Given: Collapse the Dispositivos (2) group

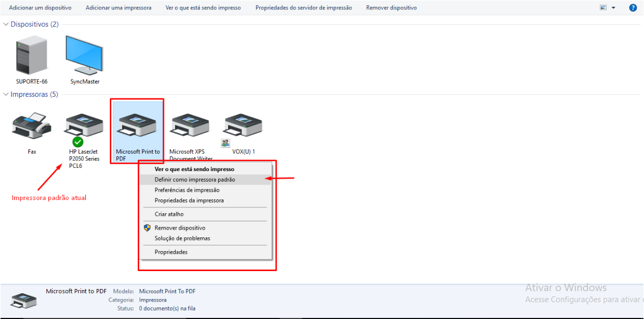Looking at the screenshot, I should [x=6, y=25].
